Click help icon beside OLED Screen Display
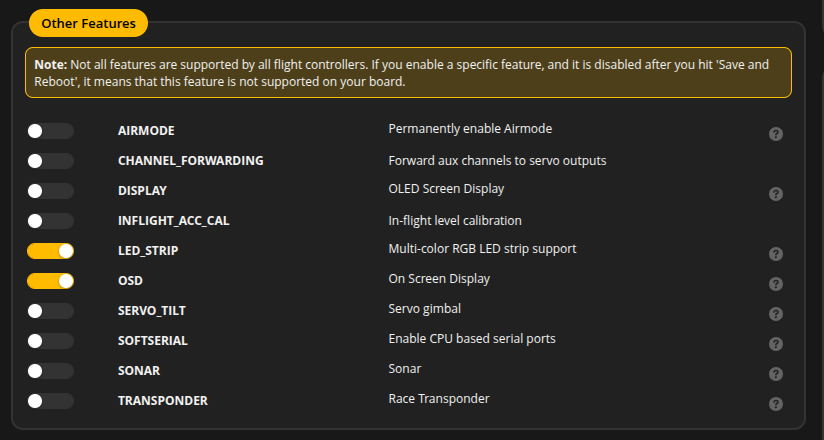824x440 pixels. coord(776,194)
